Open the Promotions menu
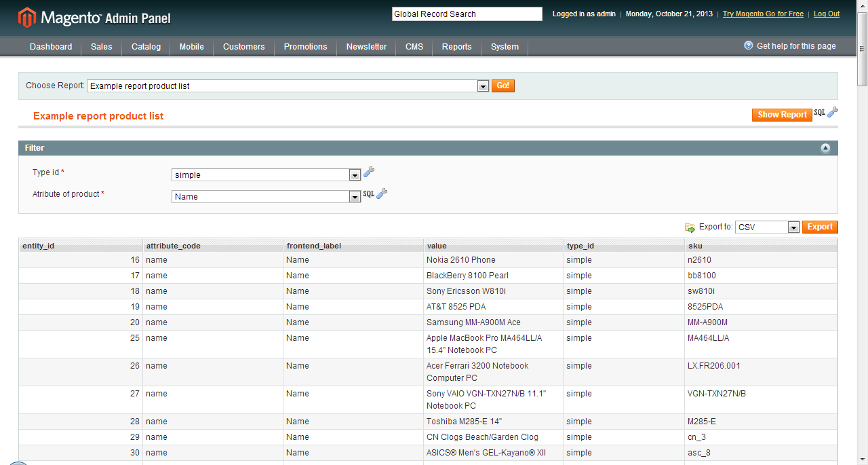The height and width of the screenshot is (465, 868). coord(306,47)
